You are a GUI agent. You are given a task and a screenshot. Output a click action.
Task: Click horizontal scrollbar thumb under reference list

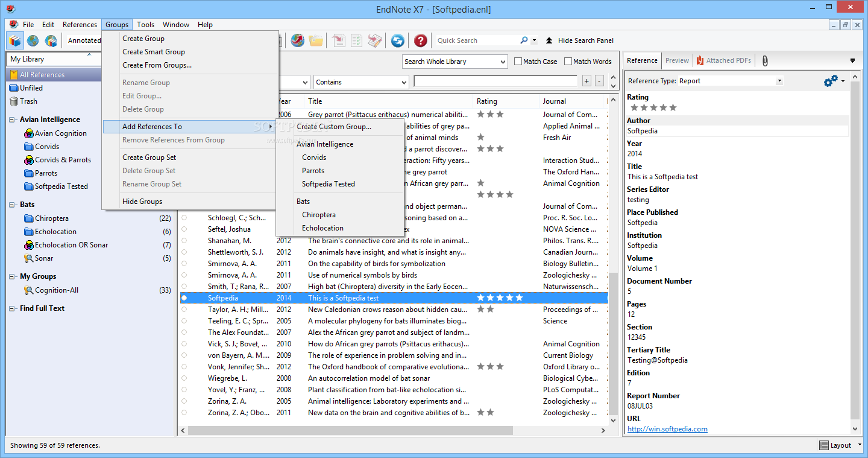[x=350, y=431]
